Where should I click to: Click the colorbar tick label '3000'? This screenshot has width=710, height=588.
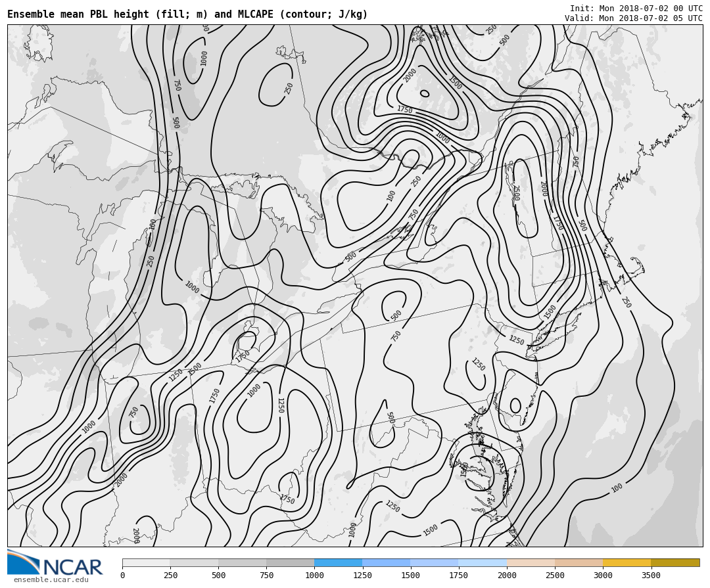pos(603,576)
